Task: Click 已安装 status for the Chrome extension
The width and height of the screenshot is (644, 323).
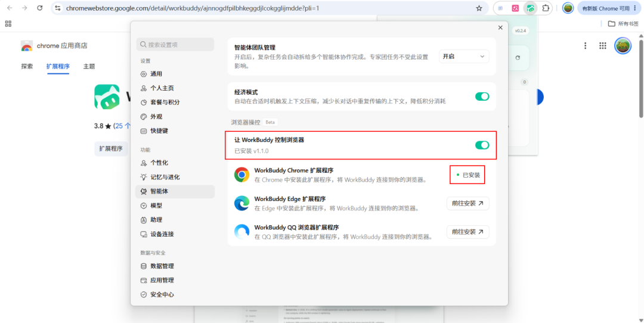Action: click(x=468, y=175)
